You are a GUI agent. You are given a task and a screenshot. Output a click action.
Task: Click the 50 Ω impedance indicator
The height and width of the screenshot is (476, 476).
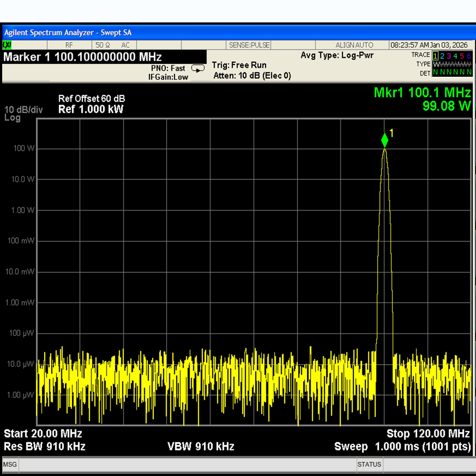click(103, 45)
